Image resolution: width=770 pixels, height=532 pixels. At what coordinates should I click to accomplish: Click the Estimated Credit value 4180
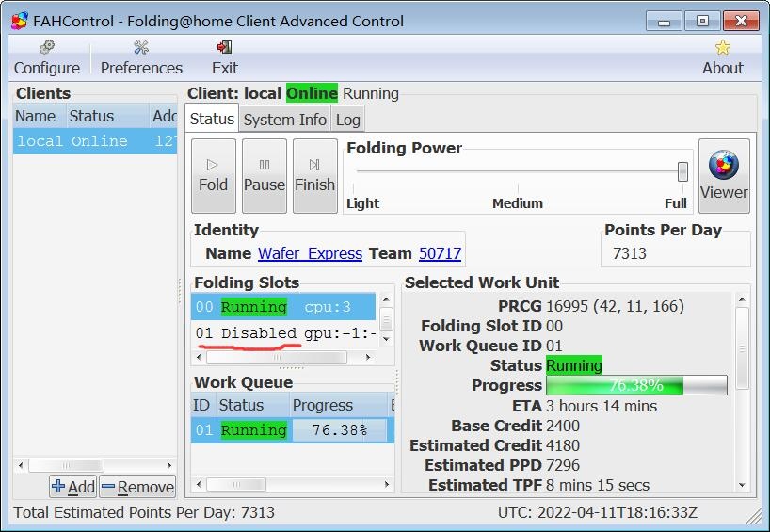click(x=563, y=445)
